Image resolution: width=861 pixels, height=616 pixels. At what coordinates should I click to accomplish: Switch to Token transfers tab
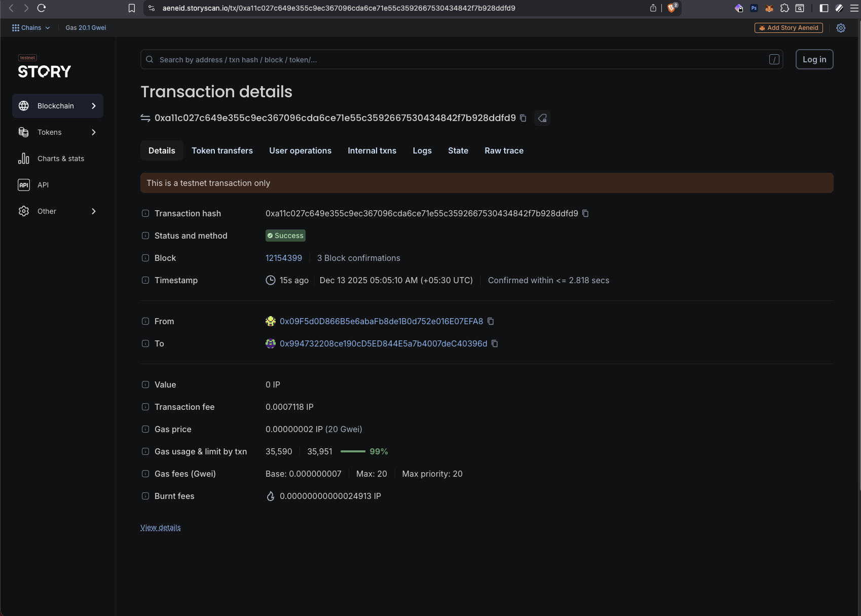222,150
